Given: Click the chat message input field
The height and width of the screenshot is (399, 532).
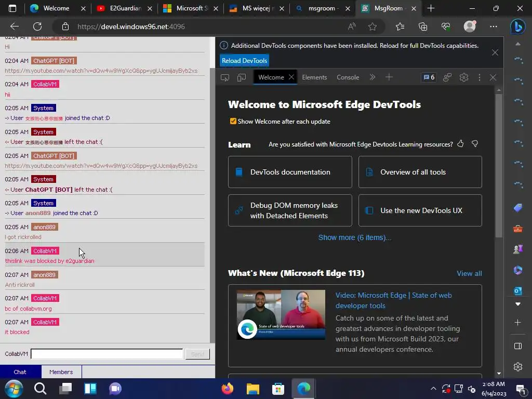Looking at the screenshot, I should pos(107,354).
